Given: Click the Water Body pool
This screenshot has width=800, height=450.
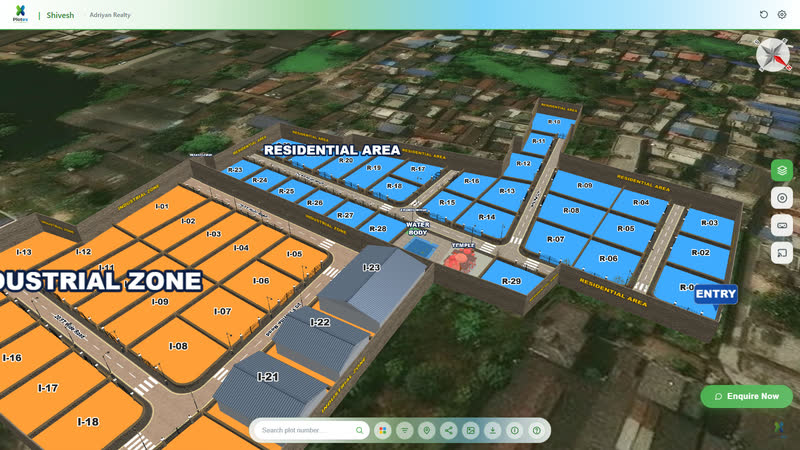Looking at the screenshot, I should pos(420,249).
